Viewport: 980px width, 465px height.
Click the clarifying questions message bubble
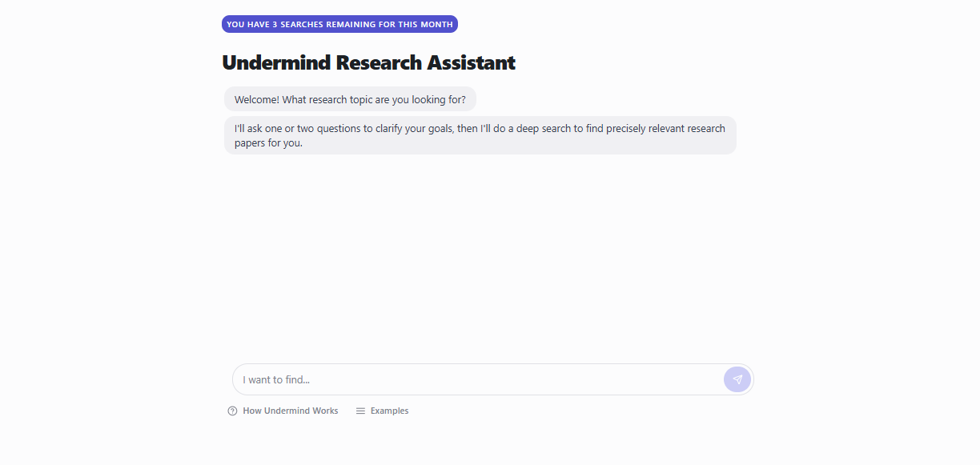tap(480, 135)
